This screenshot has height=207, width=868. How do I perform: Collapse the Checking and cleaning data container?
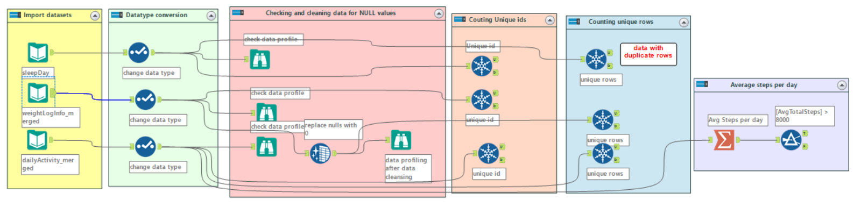tap(439, 13)
